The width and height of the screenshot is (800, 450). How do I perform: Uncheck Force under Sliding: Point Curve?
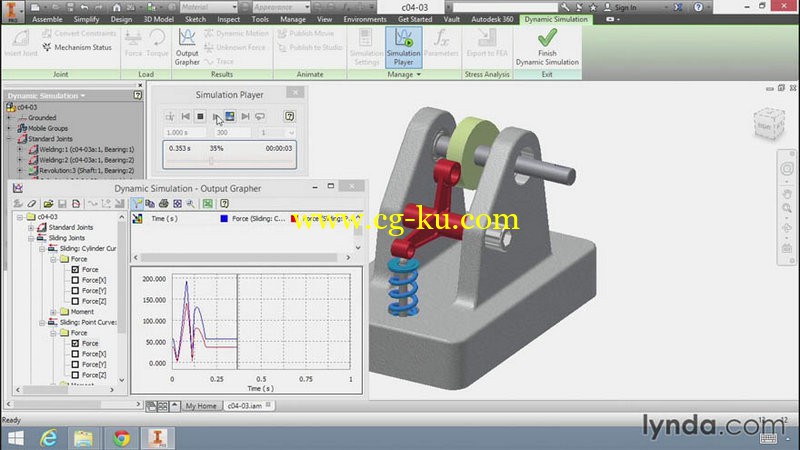(75, 343)
